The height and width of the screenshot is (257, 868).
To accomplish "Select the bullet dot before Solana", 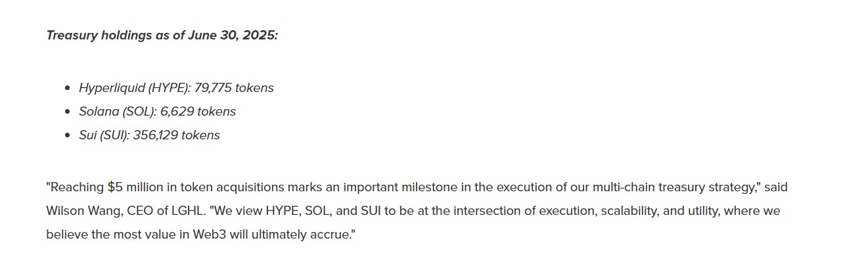I will click(68, 112).
